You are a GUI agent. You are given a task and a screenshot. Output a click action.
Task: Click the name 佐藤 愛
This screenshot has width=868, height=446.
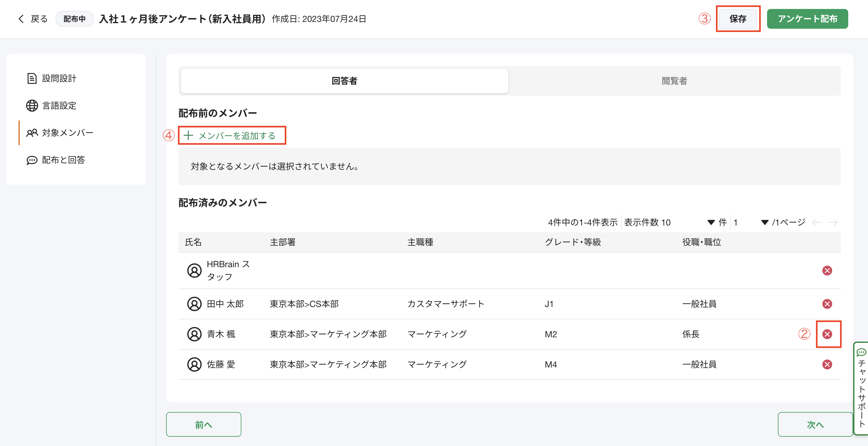[x=221, y=364]
